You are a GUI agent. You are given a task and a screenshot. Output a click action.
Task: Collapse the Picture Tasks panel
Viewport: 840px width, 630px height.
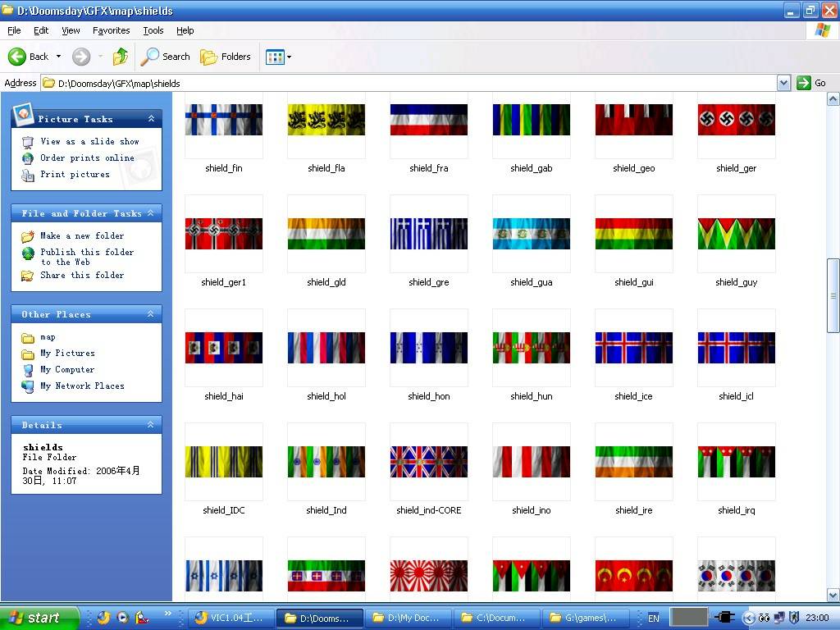(x=151, y=119)
